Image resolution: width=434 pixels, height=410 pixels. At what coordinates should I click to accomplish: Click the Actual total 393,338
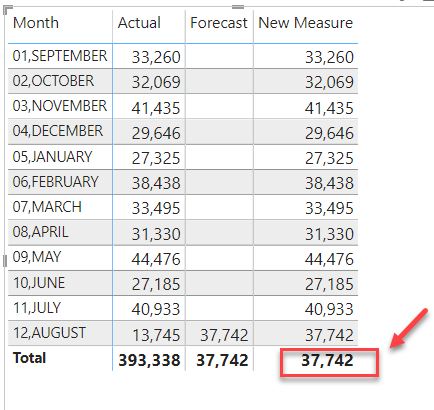tap(149, 360)
